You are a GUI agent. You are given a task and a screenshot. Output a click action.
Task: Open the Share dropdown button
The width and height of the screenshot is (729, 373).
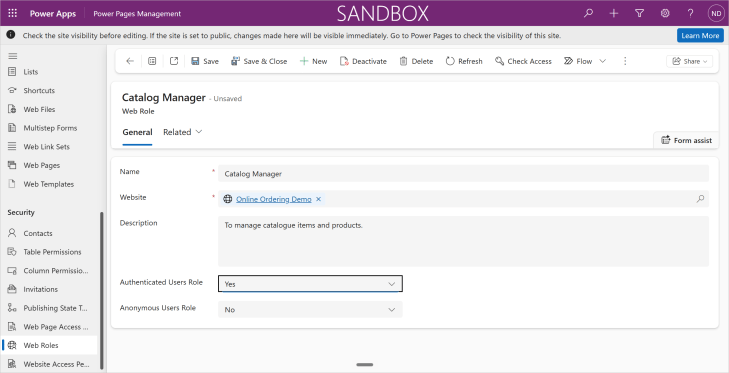pos(689,61)
